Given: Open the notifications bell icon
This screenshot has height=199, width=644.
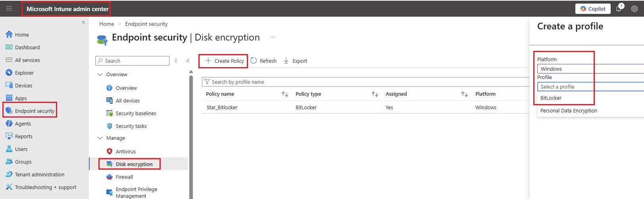Looking at the screenshot, I should [x=619, y=8].
